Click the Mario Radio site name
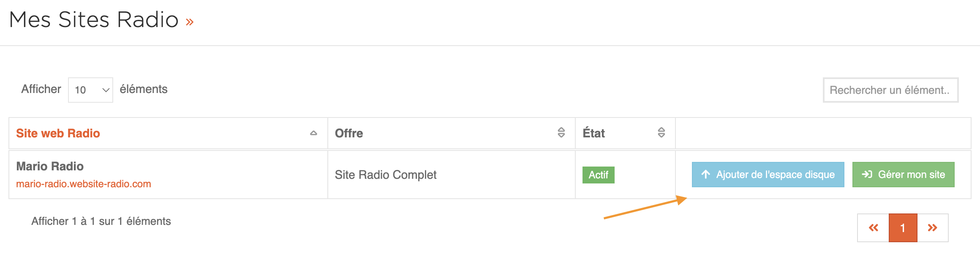Screen dimensions: 980x257 pyautogui.click(x=50, y=166)
